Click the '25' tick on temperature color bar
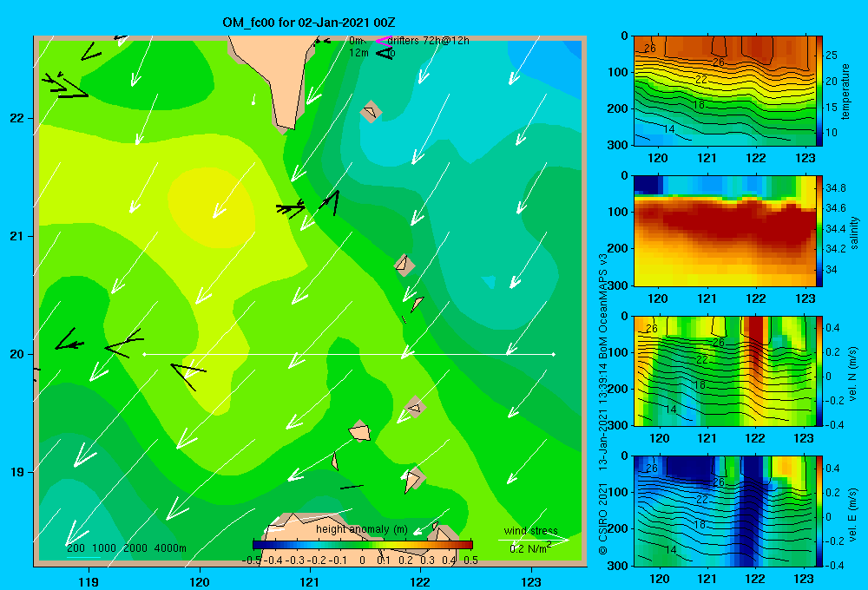Viewport: 868px width, 590px height. [831, 56]
